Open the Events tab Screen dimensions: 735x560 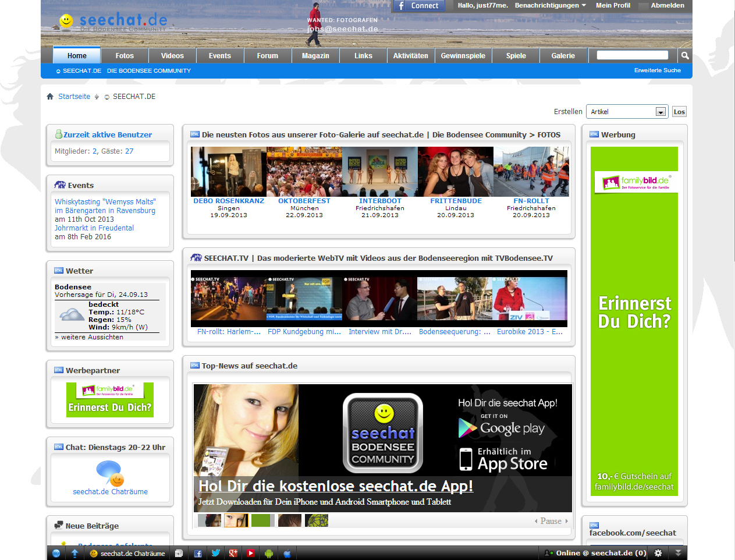click(x=220, y=56)
